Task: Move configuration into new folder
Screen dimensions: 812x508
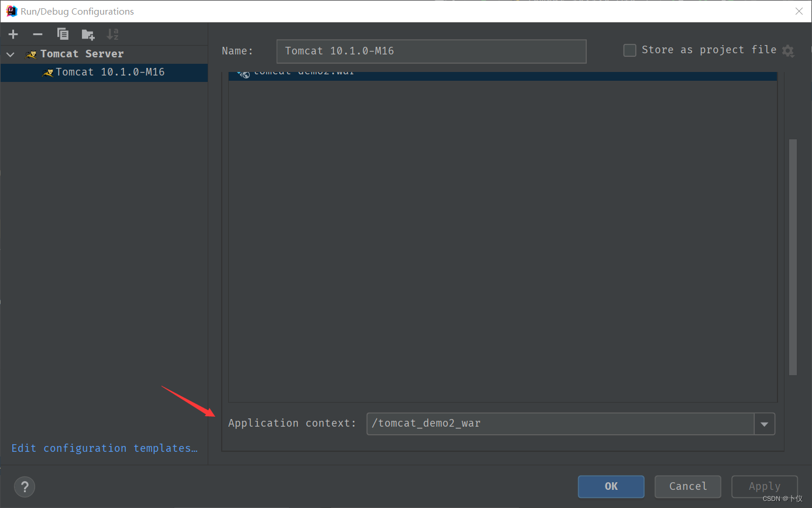Action: [88, 35]
